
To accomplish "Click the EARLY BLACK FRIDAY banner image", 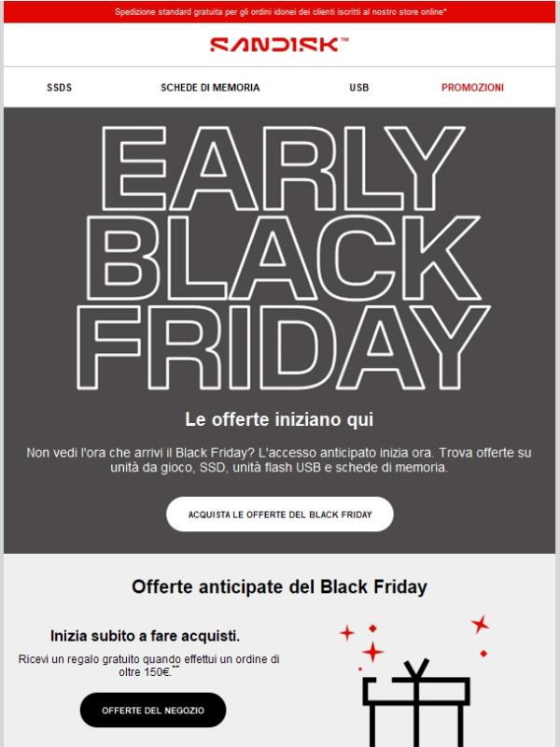I will [x=280, y=252].
